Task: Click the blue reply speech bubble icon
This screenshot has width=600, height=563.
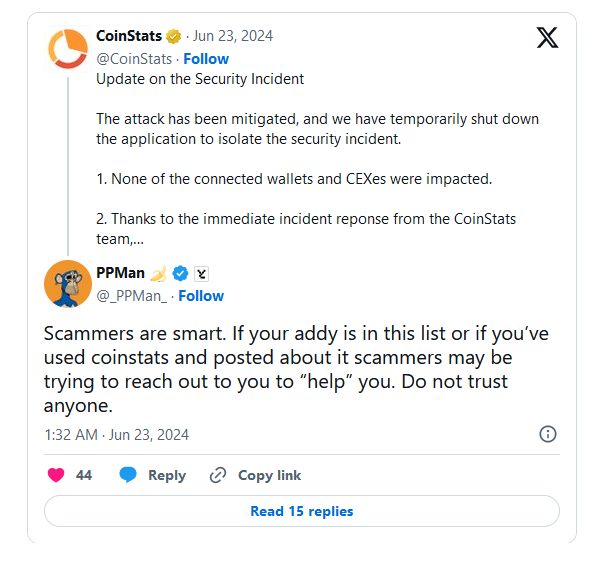Action: (128, 475)
